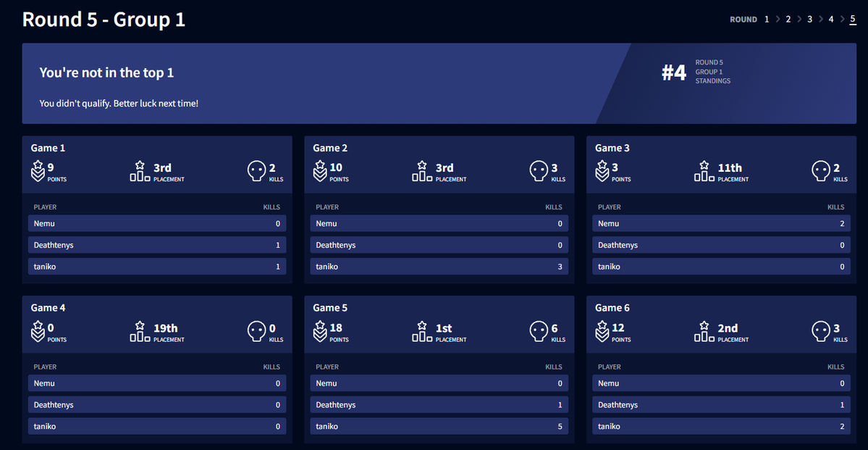868x450 pixels.
Task: Click the 12 points value in Game 6
Action: (x=618, y=328)
